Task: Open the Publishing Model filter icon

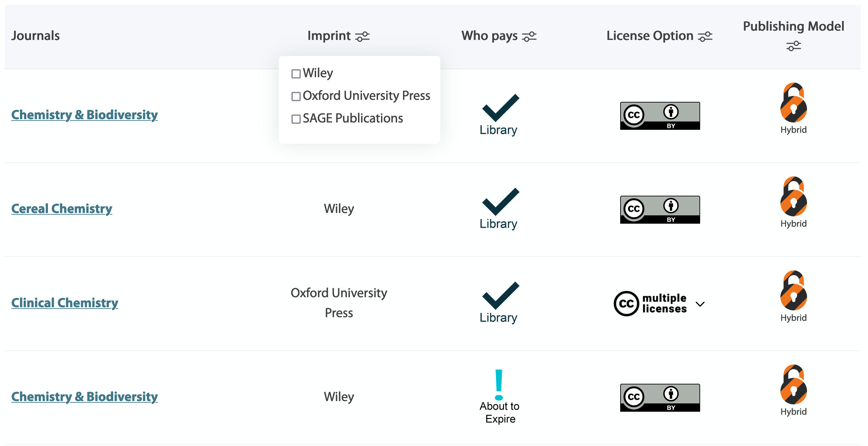Action: 794,46
